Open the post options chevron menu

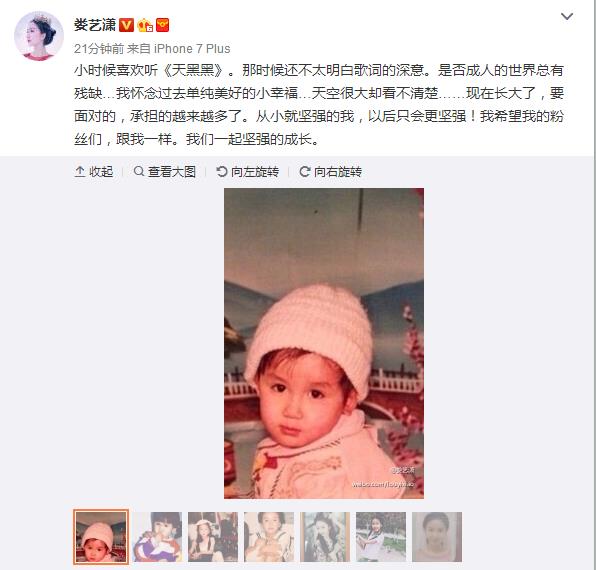coord(567,16)
